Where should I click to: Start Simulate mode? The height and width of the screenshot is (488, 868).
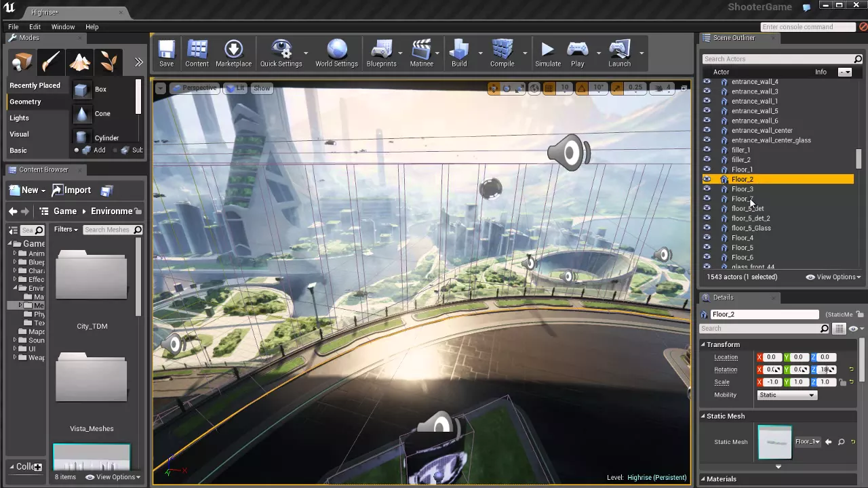coord(548,53)
